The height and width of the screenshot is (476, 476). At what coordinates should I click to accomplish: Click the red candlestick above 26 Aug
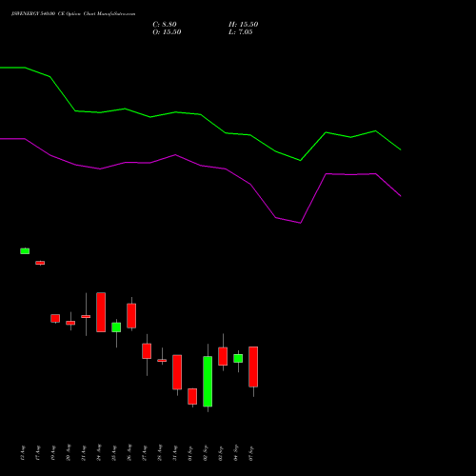pyautogui.click(x=131, y=316)
